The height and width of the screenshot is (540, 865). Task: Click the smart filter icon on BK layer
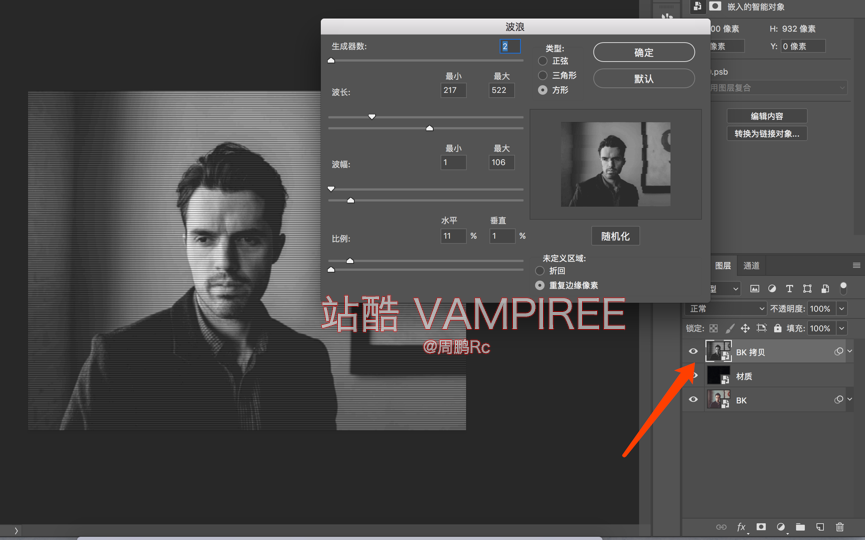839,399
